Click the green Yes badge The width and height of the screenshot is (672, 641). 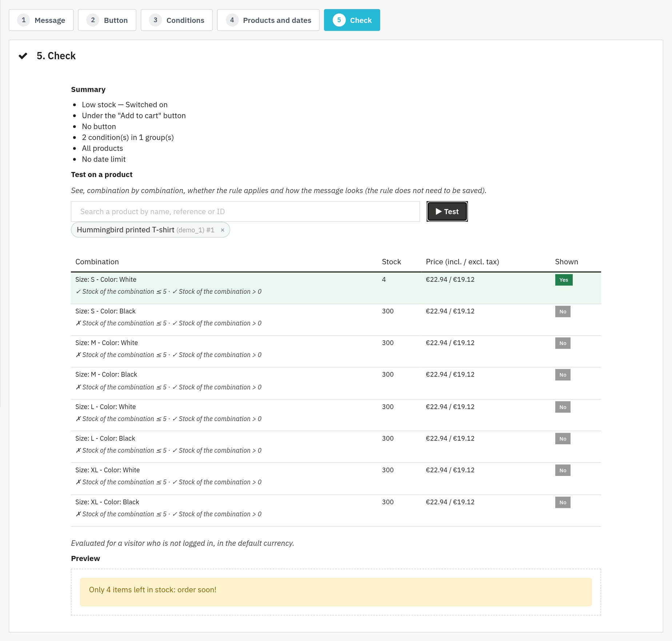pos(564,280)
